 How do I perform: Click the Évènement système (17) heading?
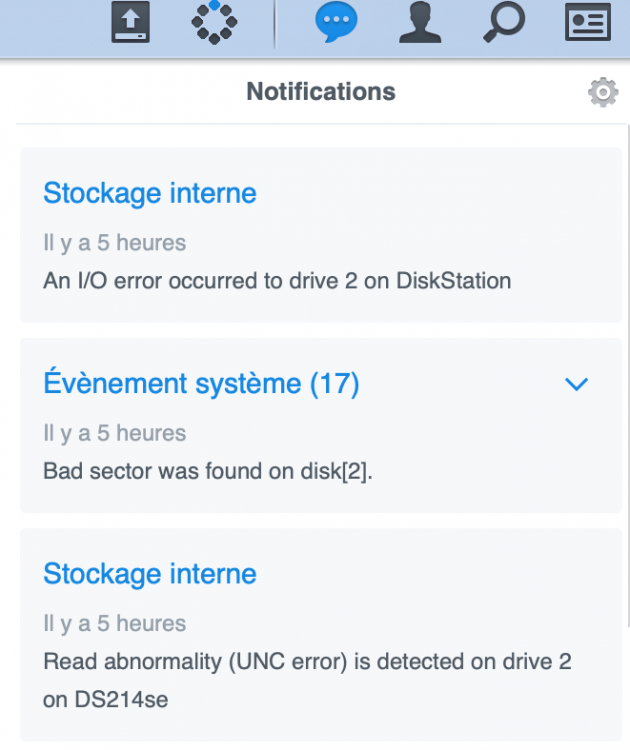(201, 383)
